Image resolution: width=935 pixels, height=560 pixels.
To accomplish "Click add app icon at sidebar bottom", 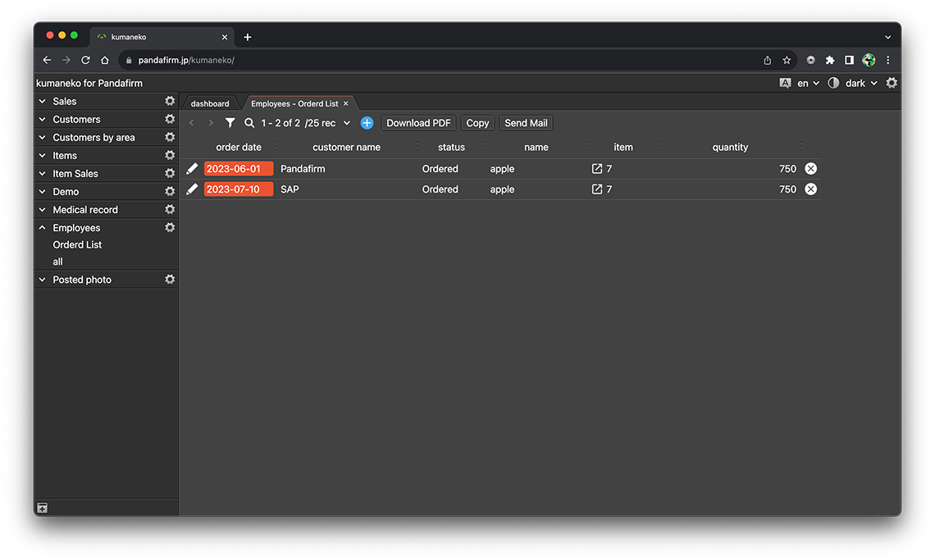I will [43, 508].
